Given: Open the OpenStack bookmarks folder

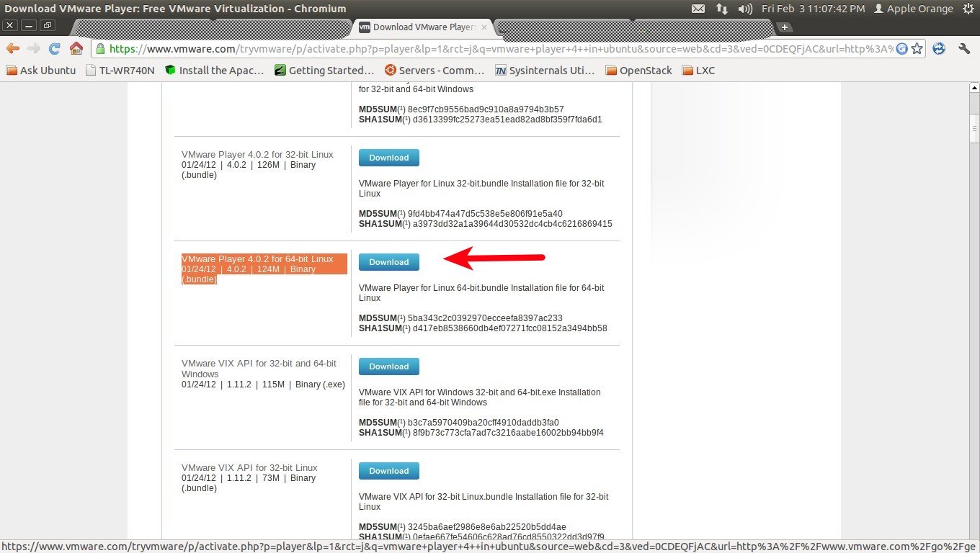Looking at the screenshot, I should pos(638,70).
